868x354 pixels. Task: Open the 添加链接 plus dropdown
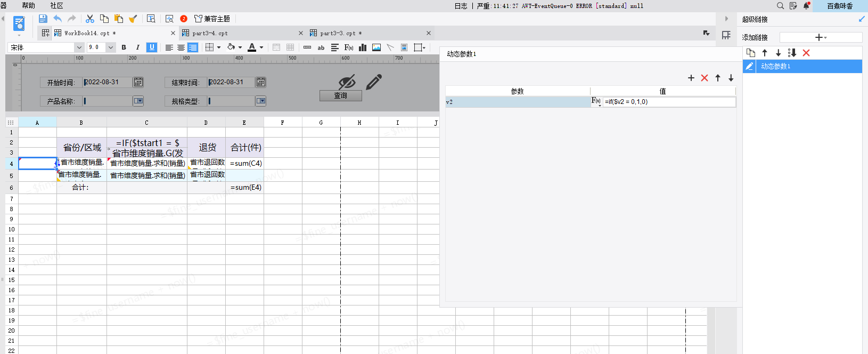pos(821,37)
